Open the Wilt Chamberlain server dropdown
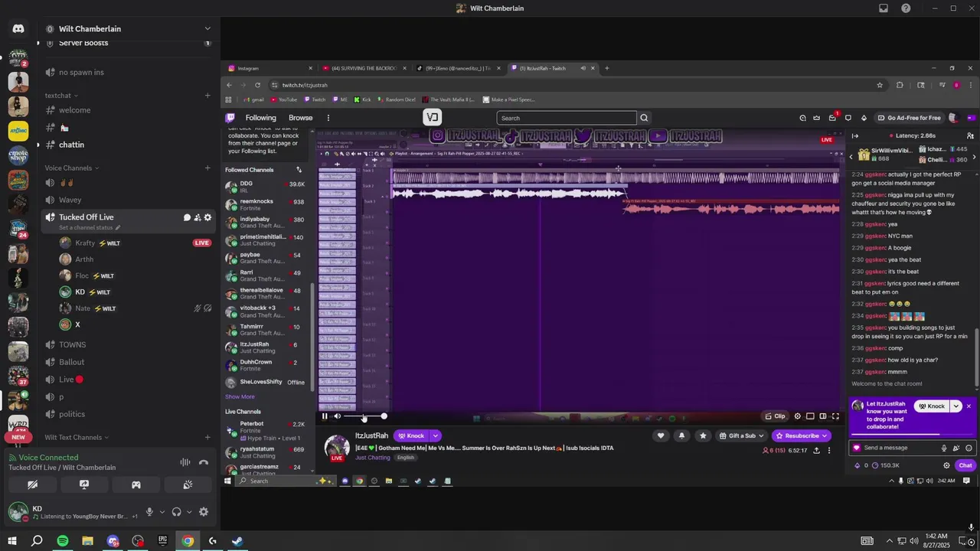Image resolution: width=980 pixels, height=551 pixels. pos(207,29)
